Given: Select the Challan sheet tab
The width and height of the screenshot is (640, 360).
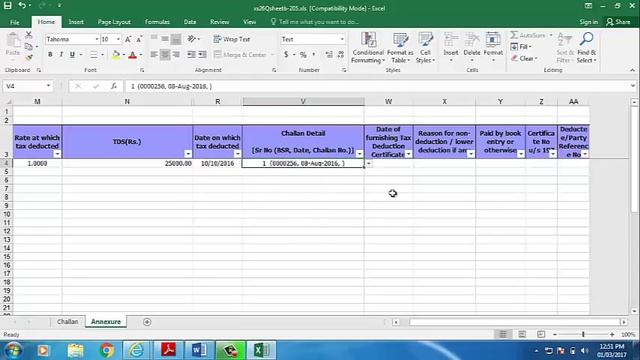Looking at the screenshot, I should (67, 322).
